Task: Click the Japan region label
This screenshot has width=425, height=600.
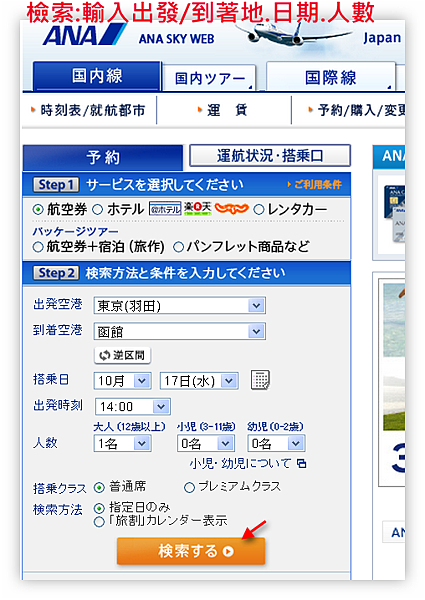Action: [382, 38]
